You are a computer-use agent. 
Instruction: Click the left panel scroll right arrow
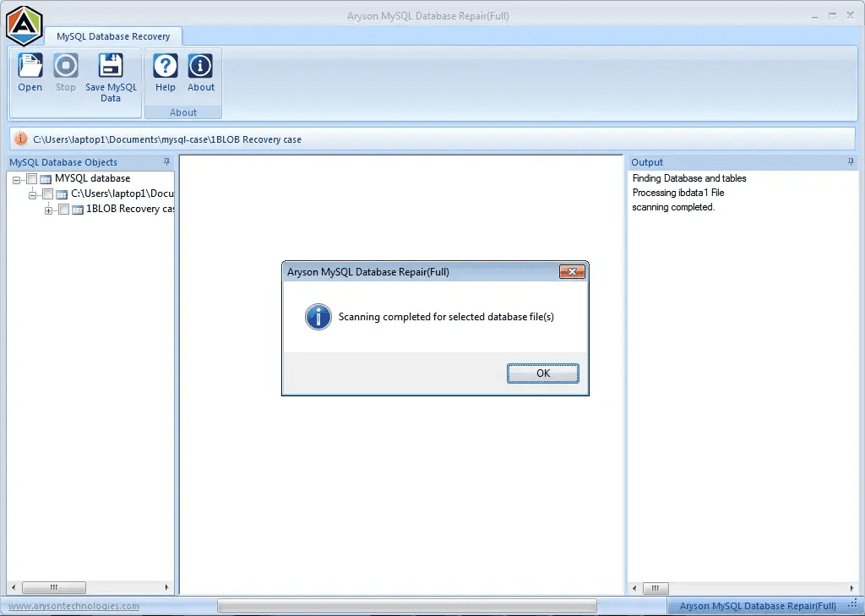point(166,587)
